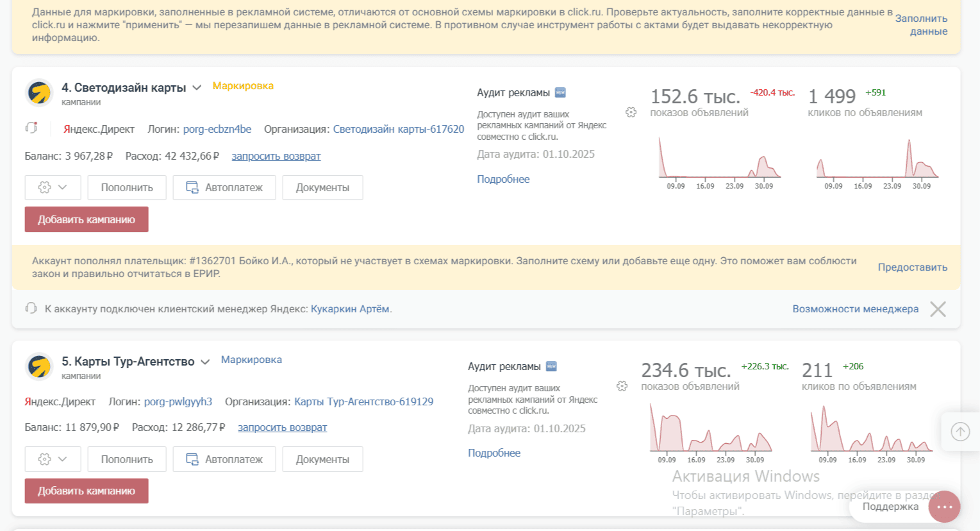
Task: Open Подробнее audit details for Светодизайн карты
Action: click(503, 179)
